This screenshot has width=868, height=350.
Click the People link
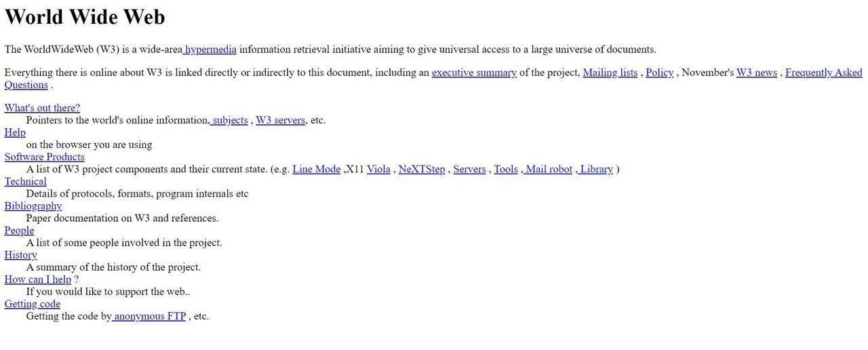(x=19, y=230)
